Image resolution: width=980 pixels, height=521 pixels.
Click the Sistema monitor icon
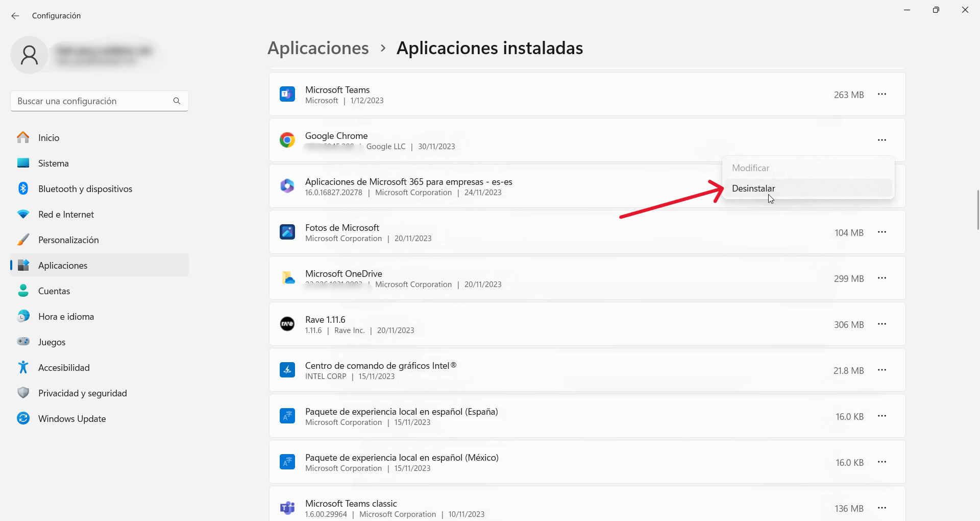click(23, 163)
